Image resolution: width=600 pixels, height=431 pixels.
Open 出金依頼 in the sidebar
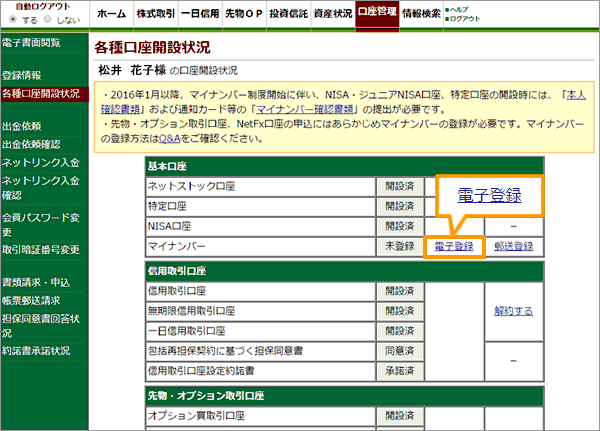click(x=21, y=126)
